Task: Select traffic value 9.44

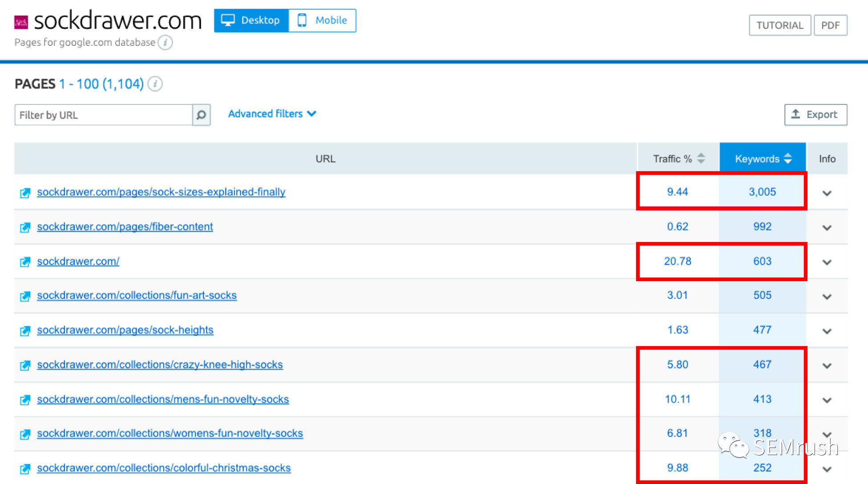Action: [x=677, y=192]
